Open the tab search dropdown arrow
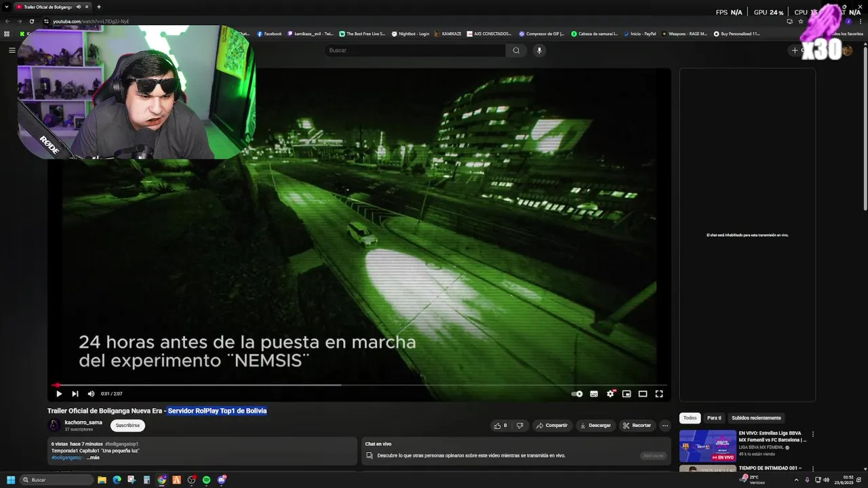The width and height of the screenshot is (868, 488). (6, 7)
